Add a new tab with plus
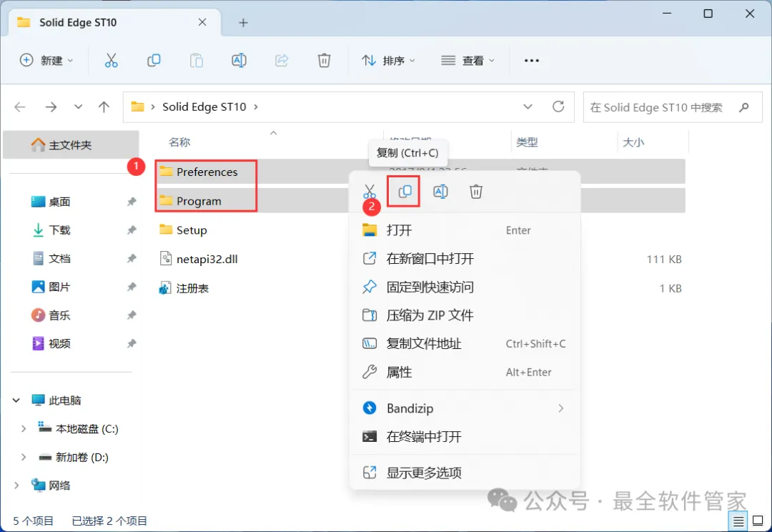This screenshot has height=532, width=772. (x=243, y=23)
